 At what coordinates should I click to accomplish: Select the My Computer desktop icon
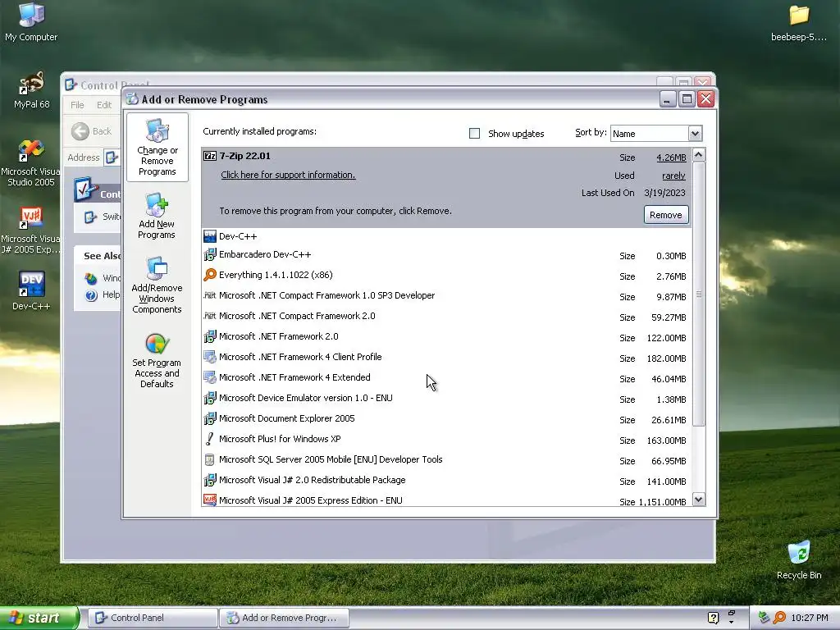pyautogui.click(x=31, y=22)
